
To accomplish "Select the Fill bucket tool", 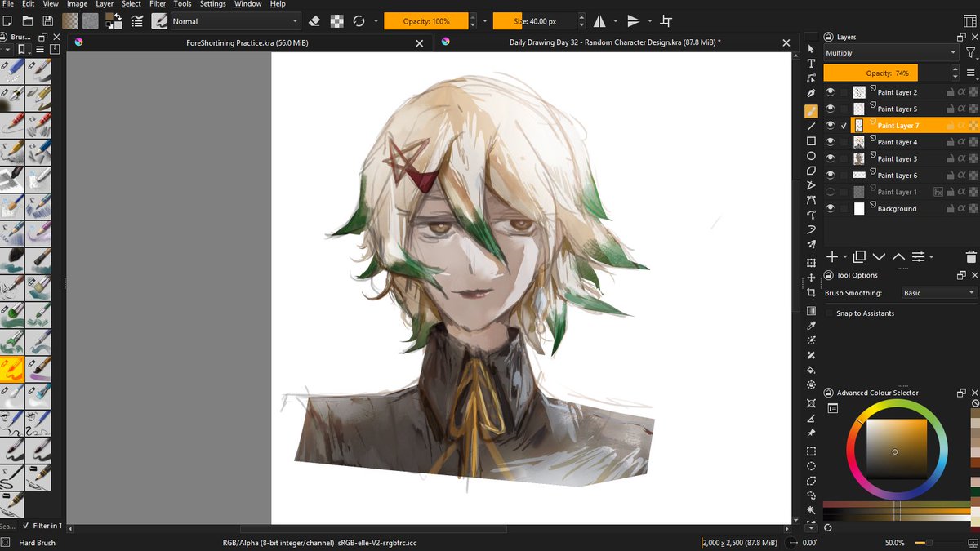I will pos(811,370).
